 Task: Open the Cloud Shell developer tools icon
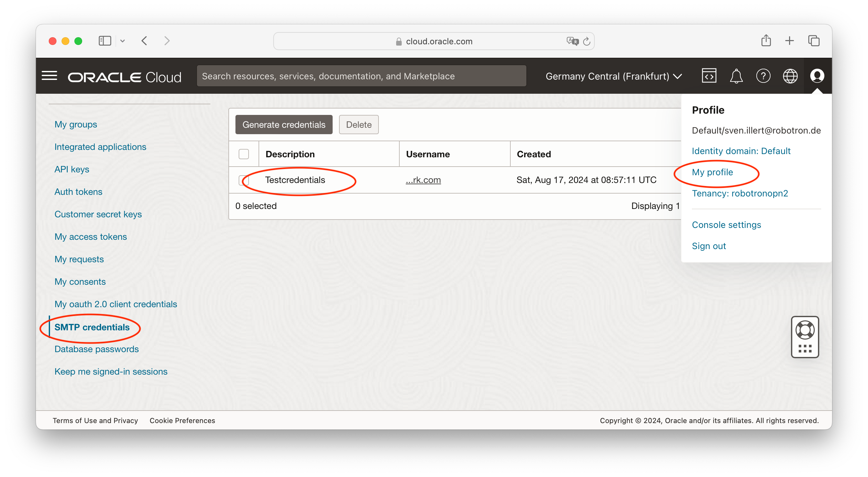[x=709, y=76]
